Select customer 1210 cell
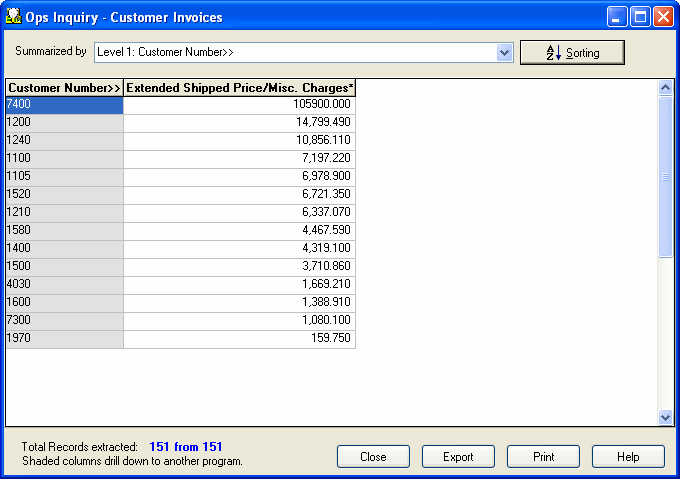Image resolution: width=680 pixels, height=479 pixels. pyautogui.click(x=65, y=213)
